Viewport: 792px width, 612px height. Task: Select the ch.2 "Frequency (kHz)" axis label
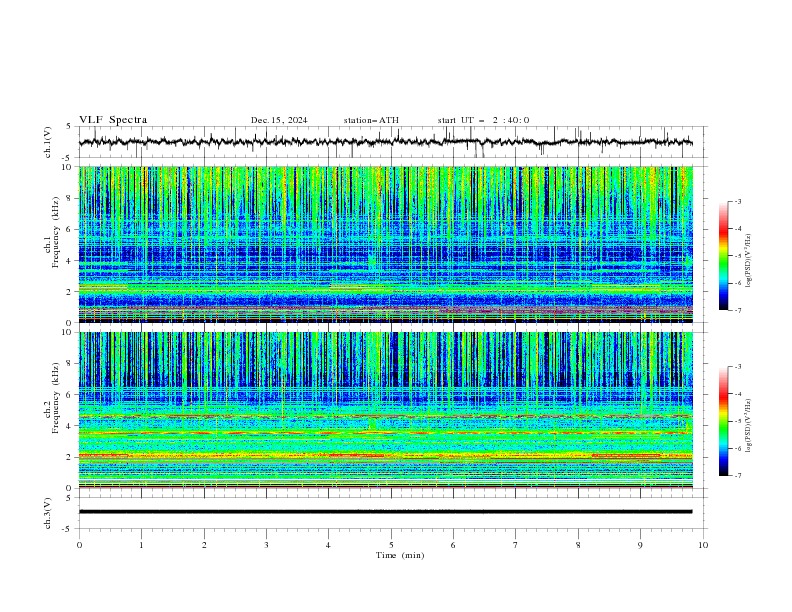coord(55,398)
